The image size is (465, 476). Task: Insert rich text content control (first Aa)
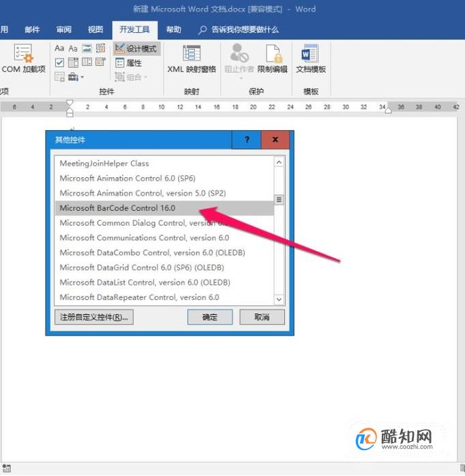pos(59,48)
